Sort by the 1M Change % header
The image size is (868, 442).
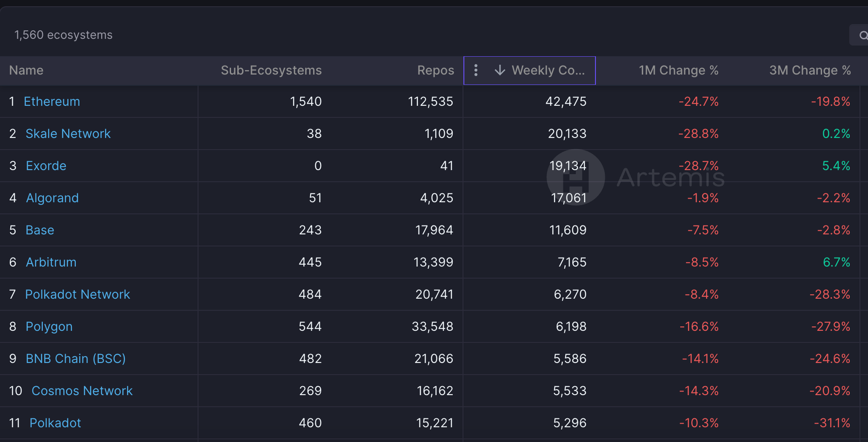(678, 70)
